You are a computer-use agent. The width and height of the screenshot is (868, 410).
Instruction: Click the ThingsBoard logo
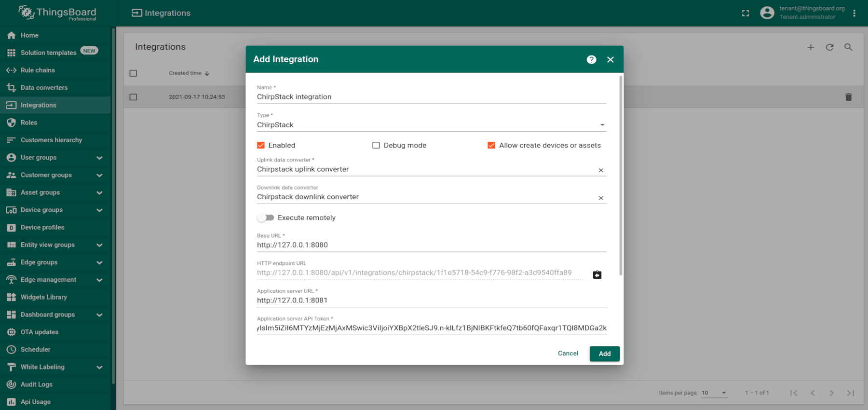[x=57, y=13]
